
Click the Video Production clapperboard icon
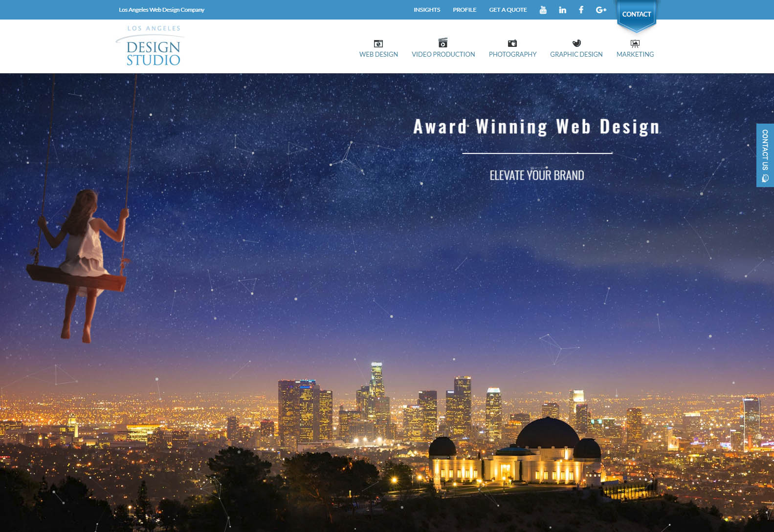(443, 43)
